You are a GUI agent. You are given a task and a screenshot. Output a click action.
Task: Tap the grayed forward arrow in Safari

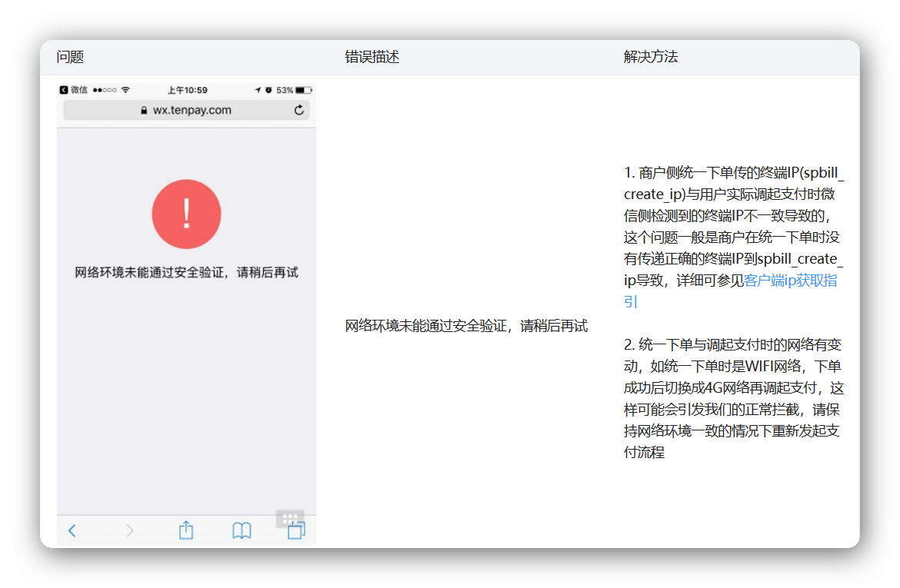[129, 530]
